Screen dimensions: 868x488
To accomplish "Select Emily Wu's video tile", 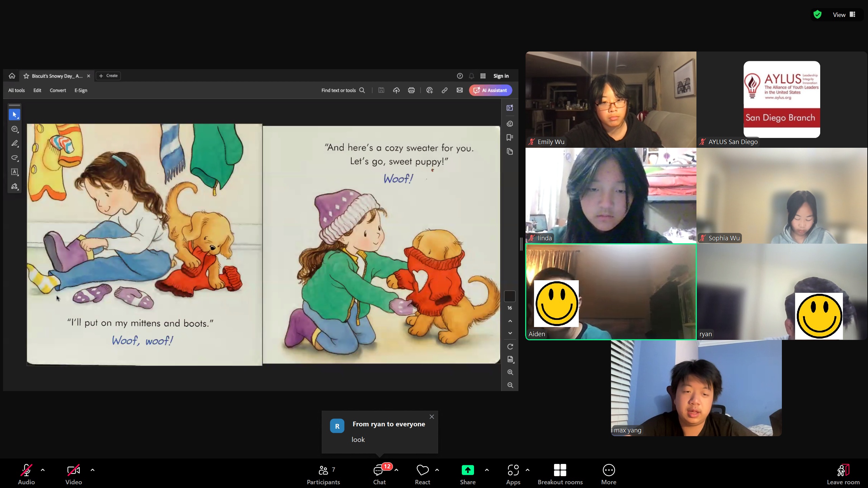I will [x=611, y=99].
